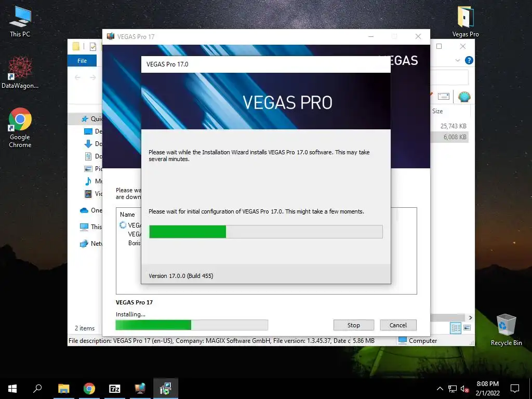The image size is (532, 399).
Task: Click the Installing progress bar
Action: [192, 325]
